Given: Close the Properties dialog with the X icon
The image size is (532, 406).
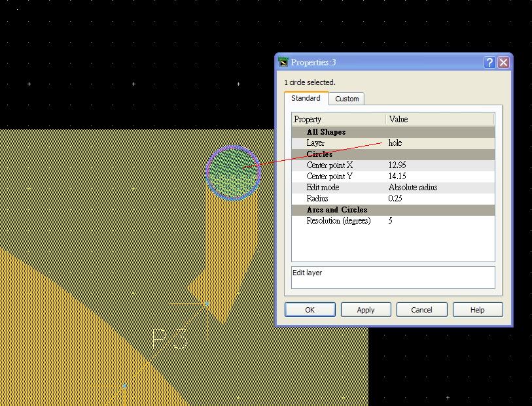Looking at the screenshot, I should 504,62.
